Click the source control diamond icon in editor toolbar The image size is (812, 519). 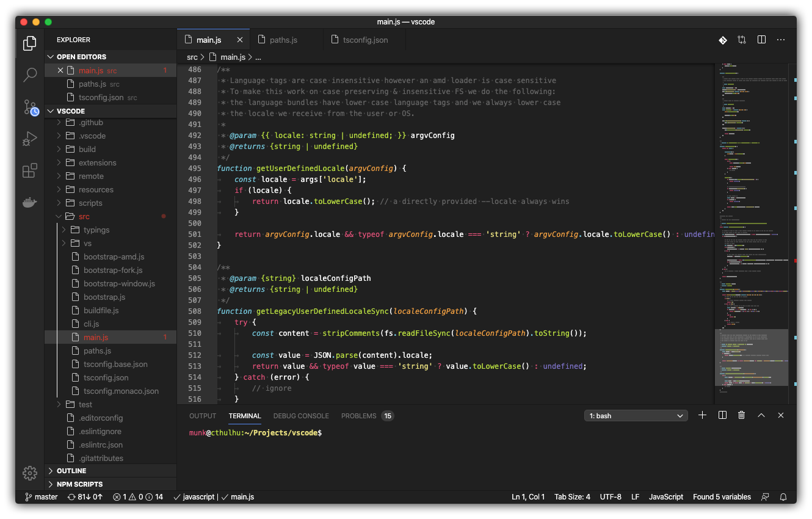click(722, 40)
